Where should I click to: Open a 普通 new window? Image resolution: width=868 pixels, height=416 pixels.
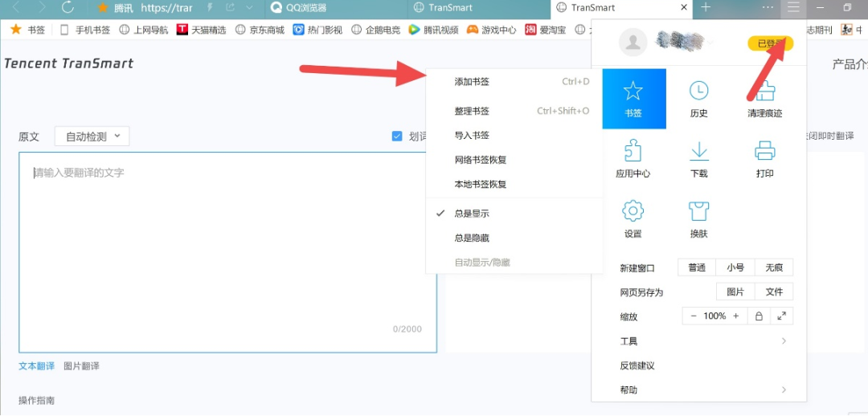pyautogui.click(x=697, y=267)
